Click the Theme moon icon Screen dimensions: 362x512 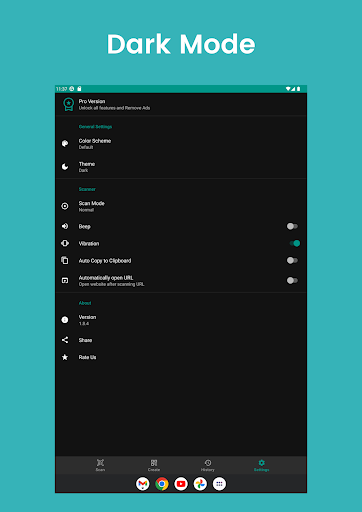65,167
